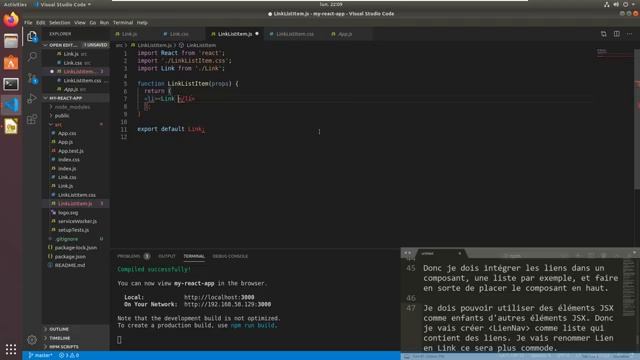
Task: Open Terminal from the Ubuntu dock
Action: pos(11,84)
